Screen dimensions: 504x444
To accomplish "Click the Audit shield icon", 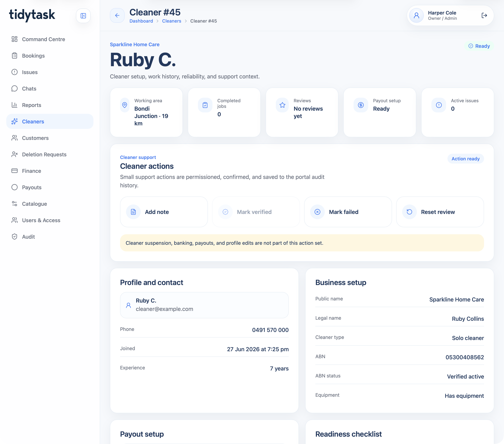I will 15,237.
